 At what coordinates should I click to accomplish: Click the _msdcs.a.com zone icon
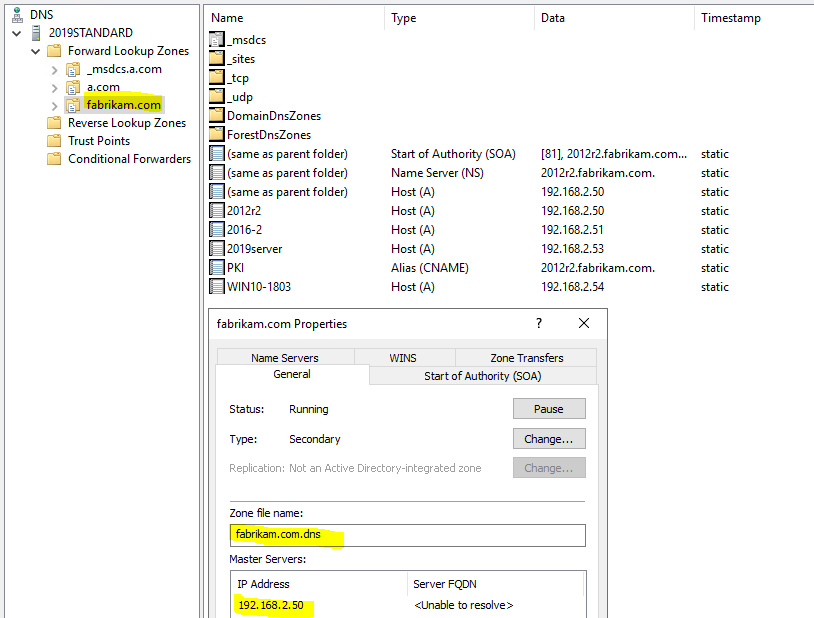73,69
